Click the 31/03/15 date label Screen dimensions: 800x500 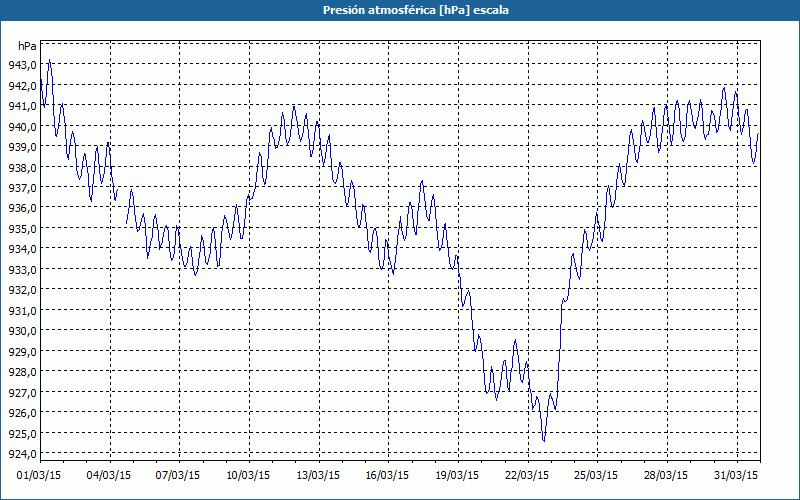(736, 475)
